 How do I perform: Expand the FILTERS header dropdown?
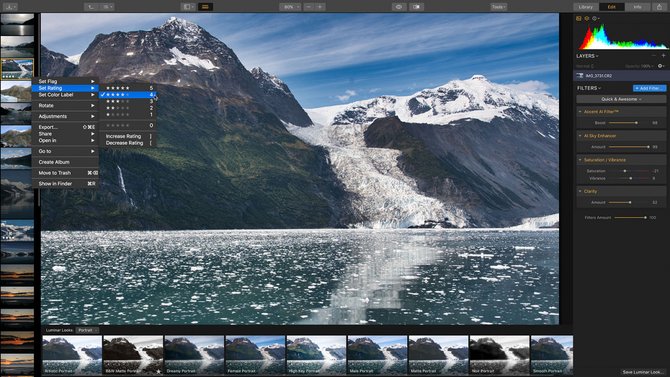pos(589,88)
